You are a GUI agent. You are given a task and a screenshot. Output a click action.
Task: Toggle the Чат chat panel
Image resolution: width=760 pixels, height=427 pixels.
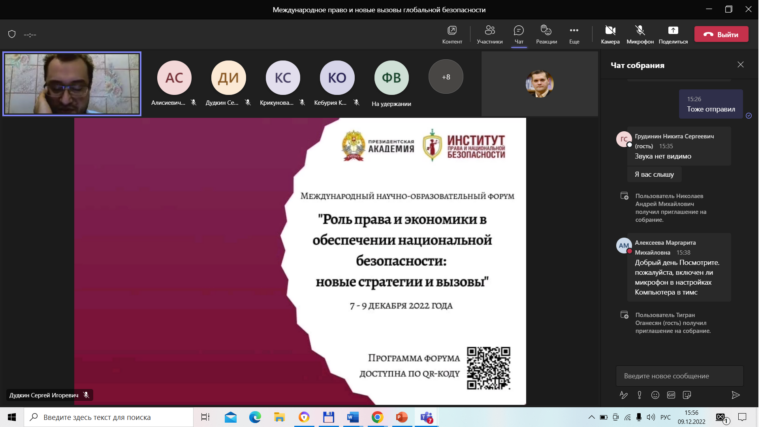(519, 34)
